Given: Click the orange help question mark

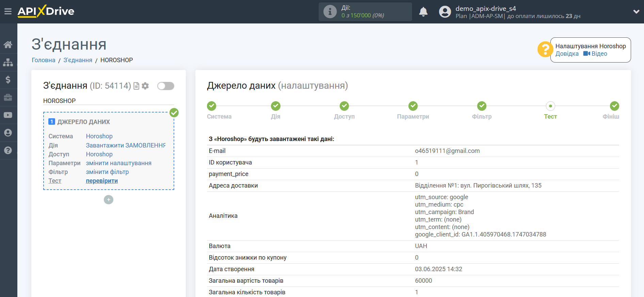Looking at the screenshot, I should 545,50.
